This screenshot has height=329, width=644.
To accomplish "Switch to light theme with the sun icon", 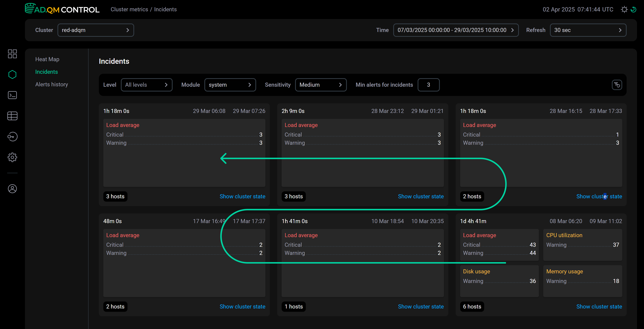I will [624, 9].
